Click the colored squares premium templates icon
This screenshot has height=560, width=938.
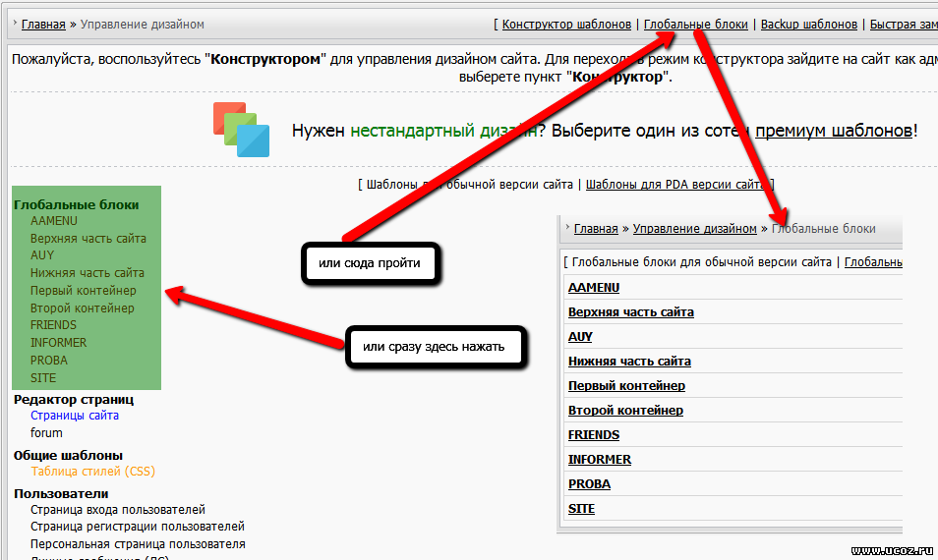pyautogui.click(x=241, y=130)
